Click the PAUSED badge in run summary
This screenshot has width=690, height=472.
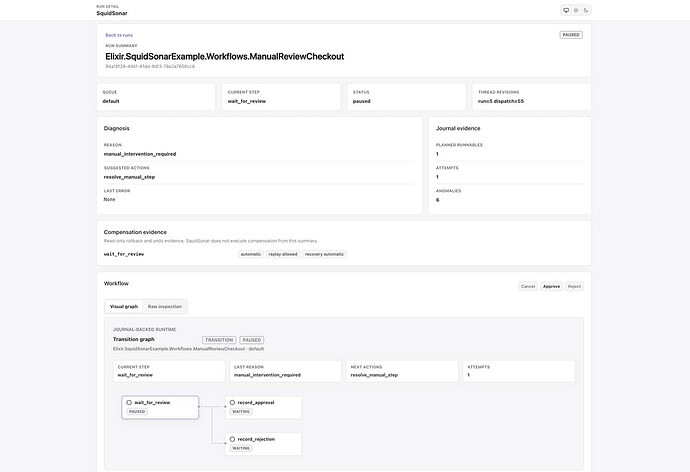click(x=571, y=35)
